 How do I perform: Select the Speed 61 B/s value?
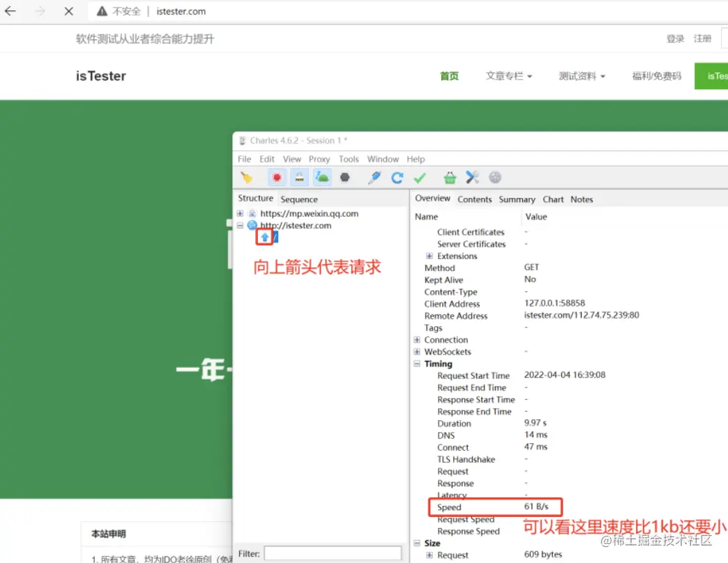[536, 507]
